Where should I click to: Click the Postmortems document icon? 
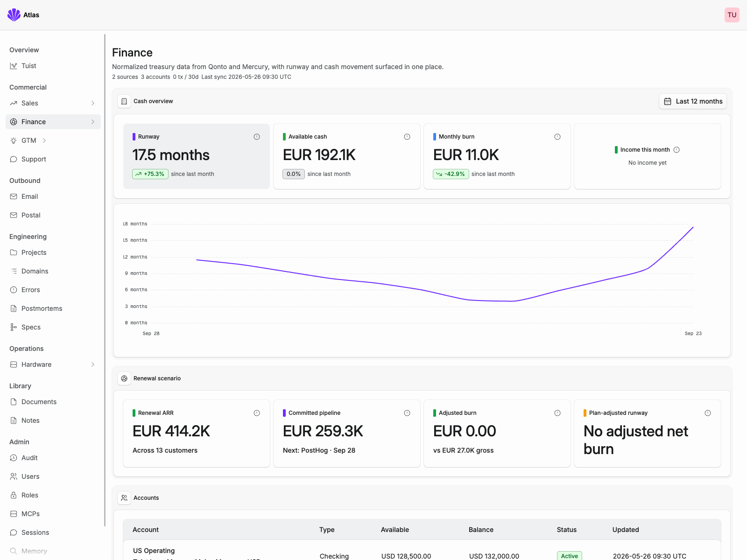click(14, 308)
